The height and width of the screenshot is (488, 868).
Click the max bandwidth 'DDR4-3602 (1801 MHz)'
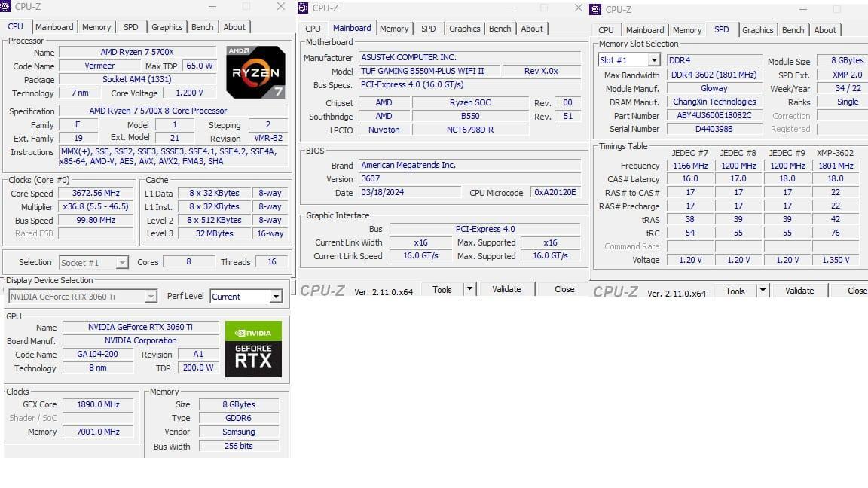click(714, 75)
